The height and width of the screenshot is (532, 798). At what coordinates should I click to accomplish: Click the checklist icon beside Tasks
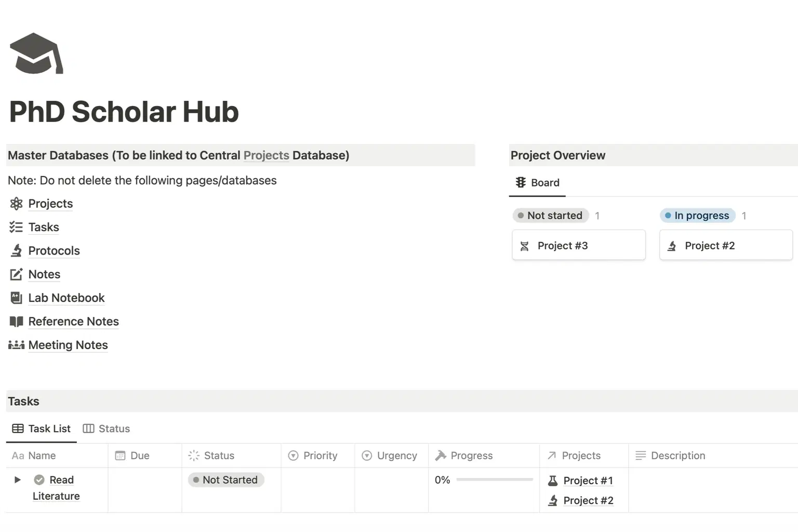click(16, 227)
